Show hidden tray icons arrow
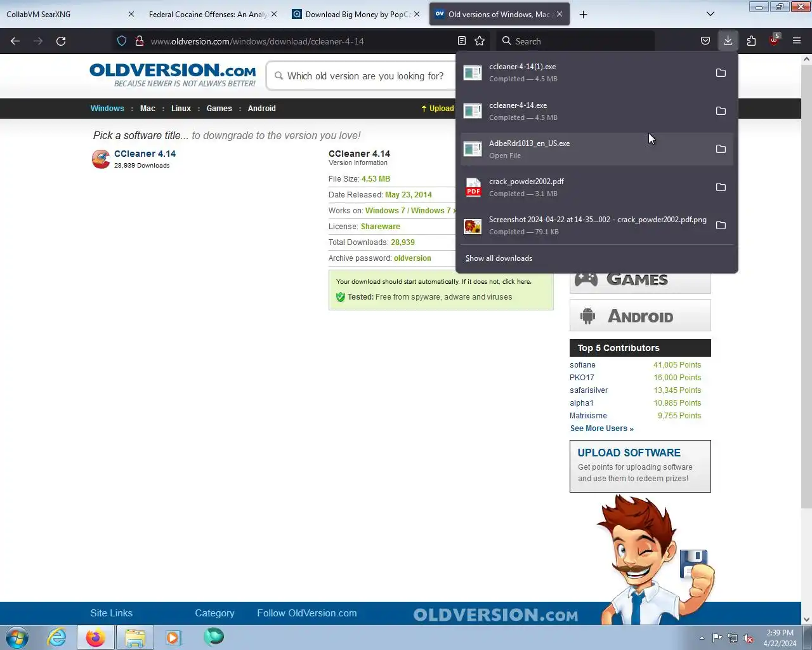 pyautogui.click(x=702, y=638)
